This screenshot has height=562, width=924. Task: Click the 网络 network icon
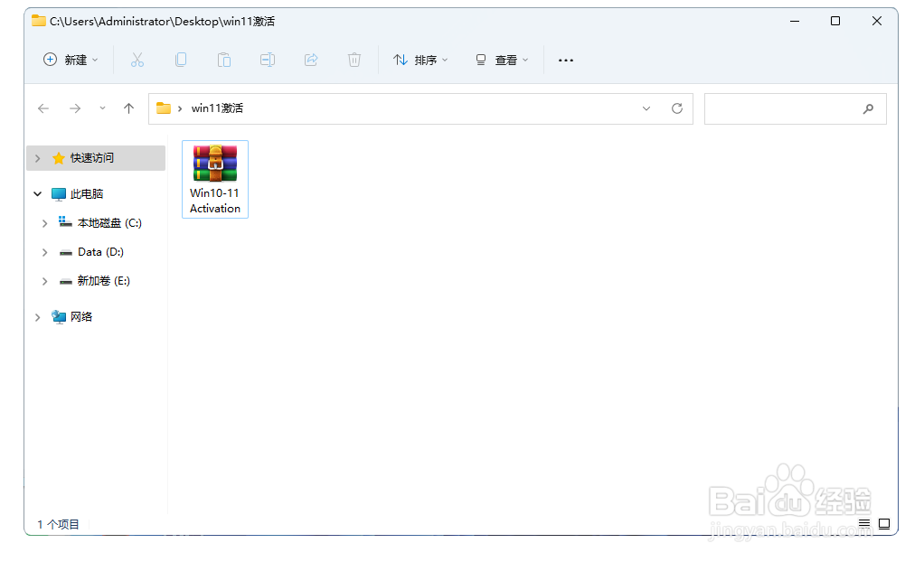click(59, 317)
